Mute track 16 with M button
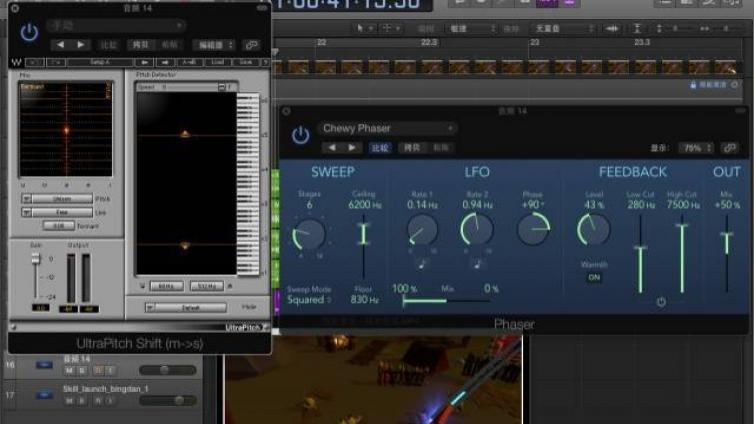The image size is (754, 424). [x=69, y=371]
